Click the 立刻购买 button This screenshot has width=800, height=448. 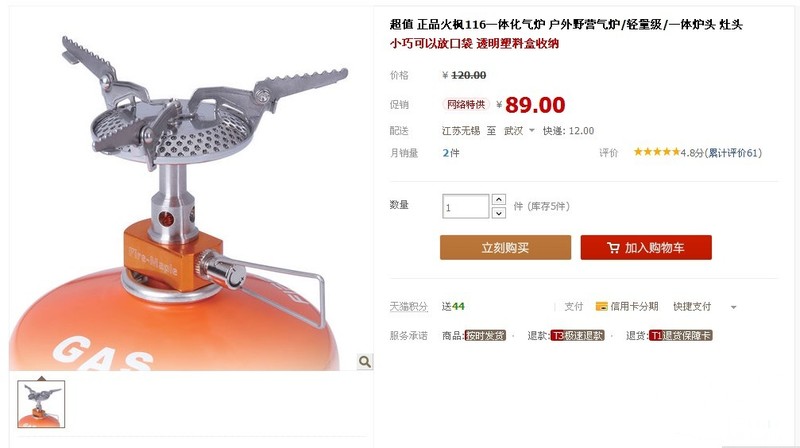[506, 247]
